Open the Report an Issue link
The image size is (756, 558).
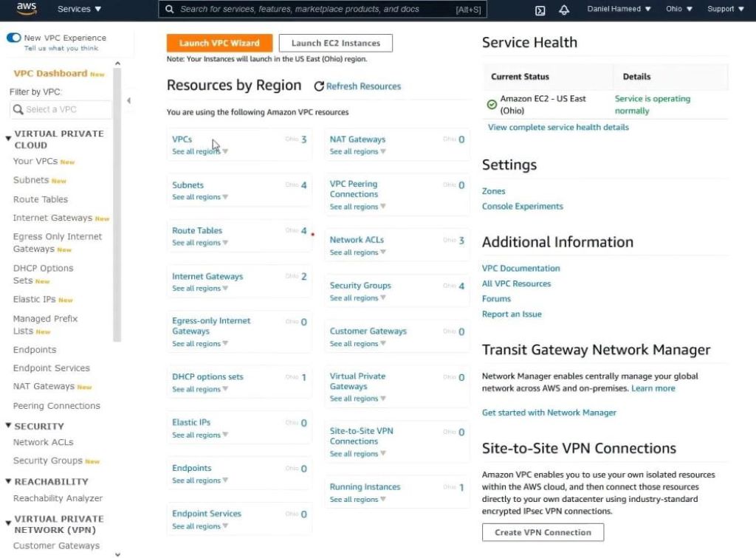click(x=512, y=314)
